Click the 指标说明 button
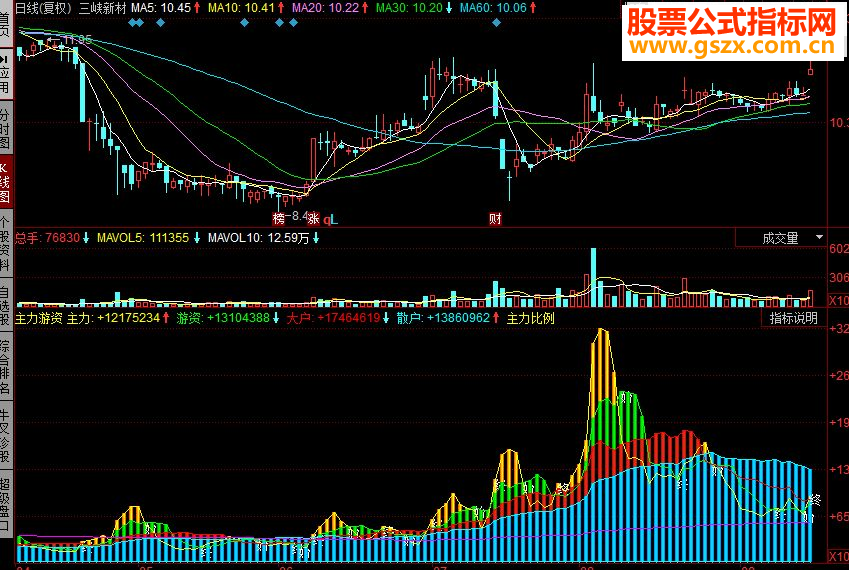 pos(794,318)
